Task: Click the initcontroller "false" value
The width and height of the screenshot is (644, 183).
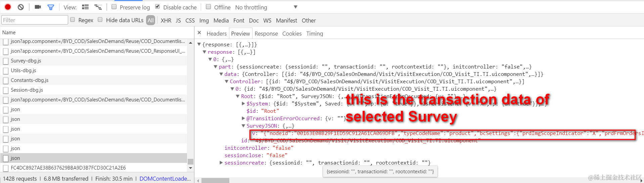Action: (283, 148)
